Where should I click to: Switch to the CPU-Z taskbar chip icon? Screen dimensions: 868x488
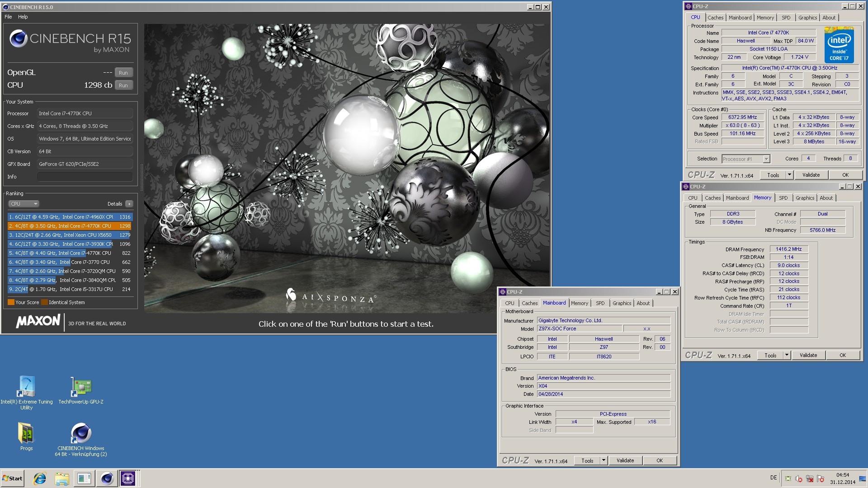(x=128, y=479)
